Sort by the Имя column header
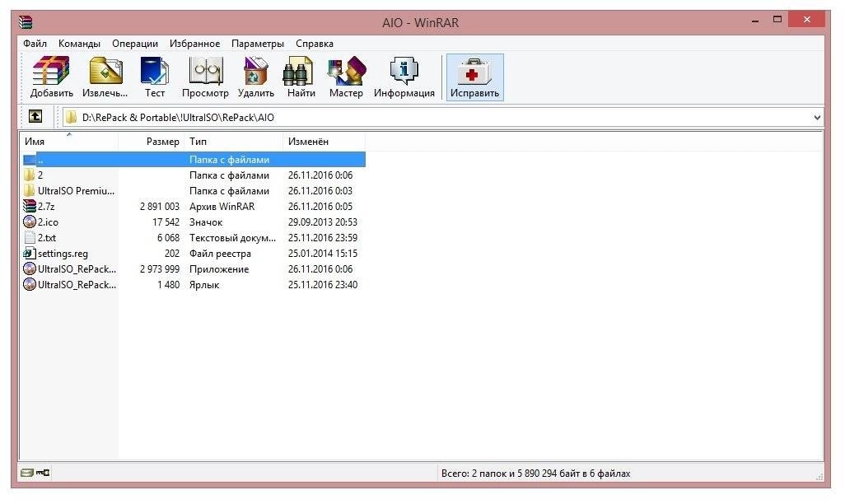The width and height of the screenshot is (845, 504). (69, 141)
